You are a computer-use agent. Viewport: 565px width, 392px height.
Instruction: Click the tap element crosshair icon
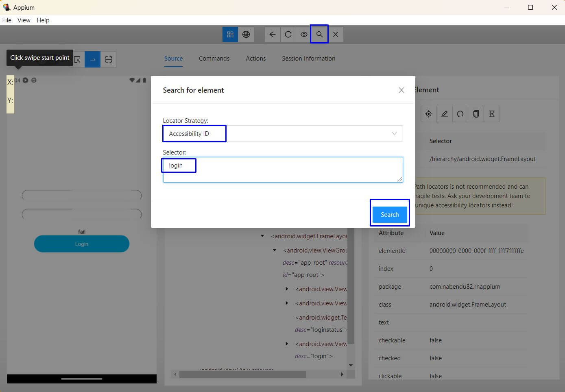(429, 114)
